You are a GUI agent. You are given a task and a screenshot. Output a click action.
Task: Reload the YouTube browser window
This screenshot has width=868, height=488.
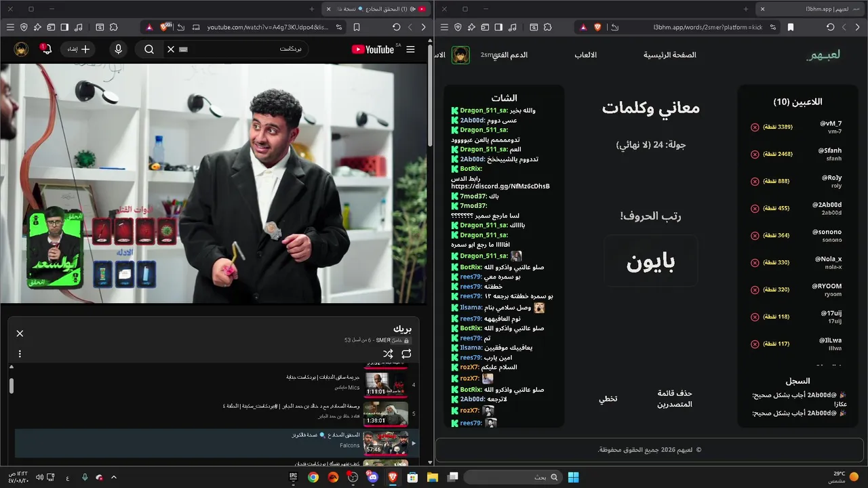click(x=397, y=27)
